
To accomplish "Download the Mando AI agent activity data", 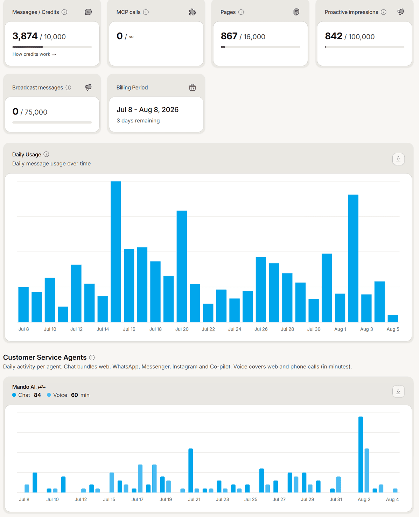I will point(398,391).
